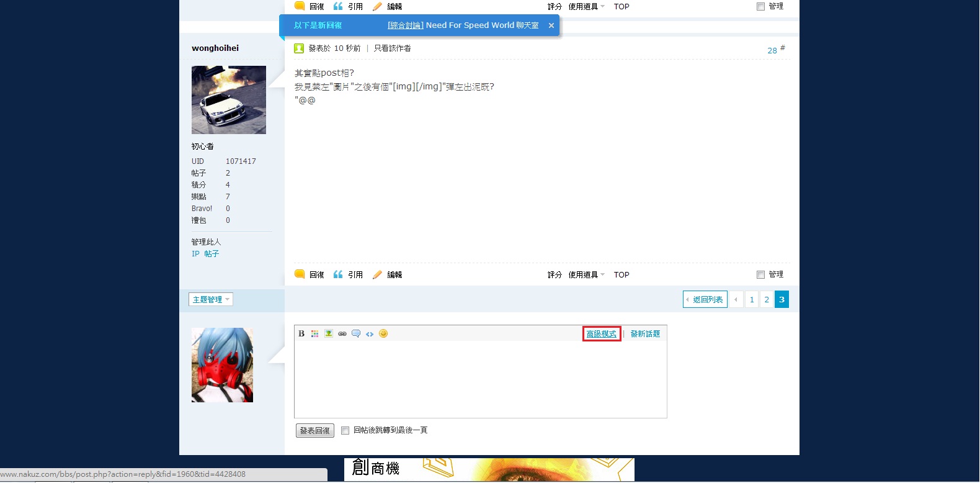Click the quote speech bubble icon in editor

[x=356, y=334]
